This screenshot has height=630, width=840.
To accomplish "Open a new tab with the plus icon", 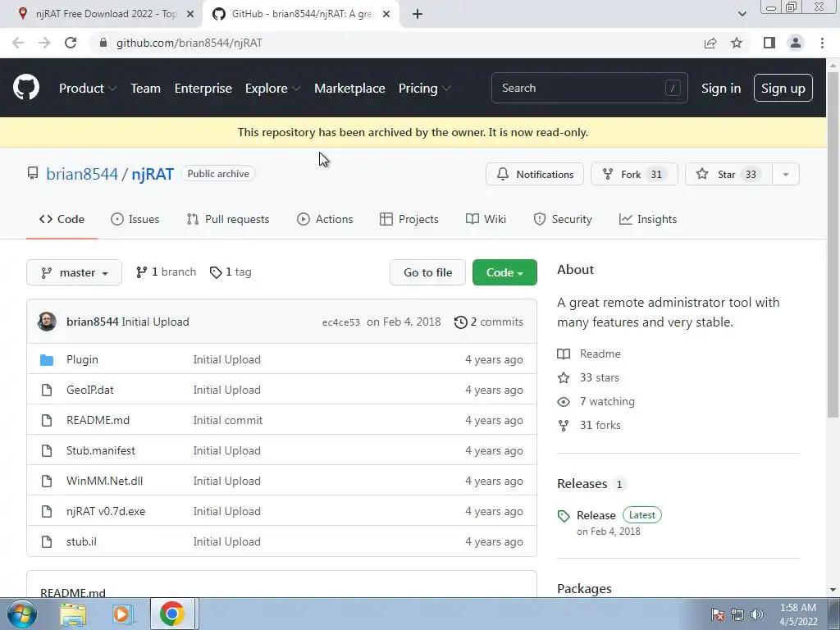I will (418, 14).
